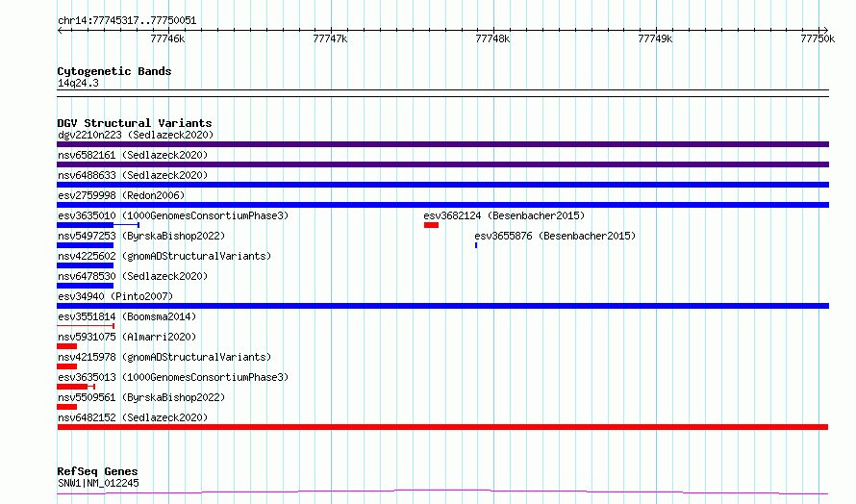Click the purple nsv6582161 variant bar
The height and width of the screenshot is (504, 856).
tap(442, 164)
